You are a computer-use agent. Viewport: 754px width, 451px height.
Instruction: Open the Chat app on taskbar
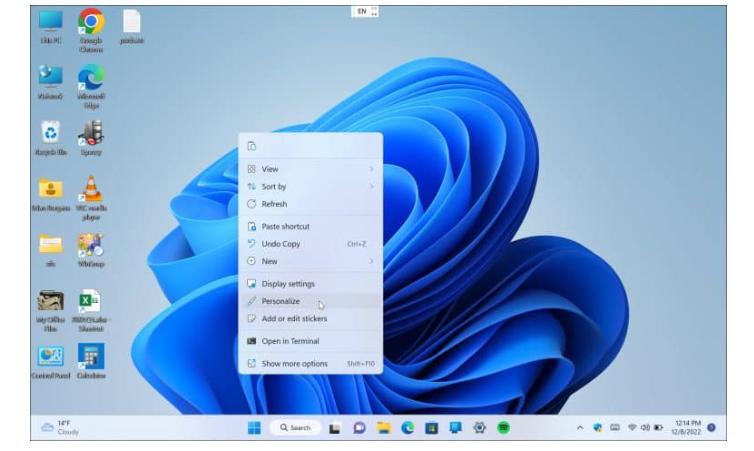tap(359, 427)
